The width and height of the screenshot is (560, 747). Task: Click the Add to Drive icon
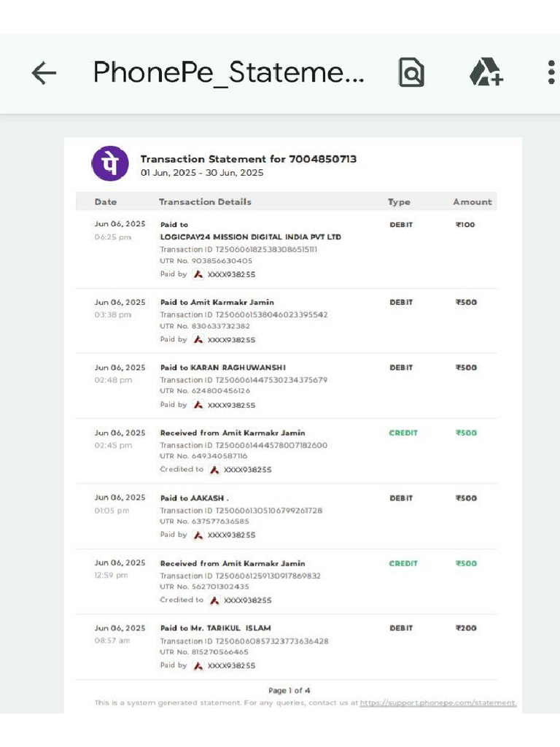[x=486, y=73]
